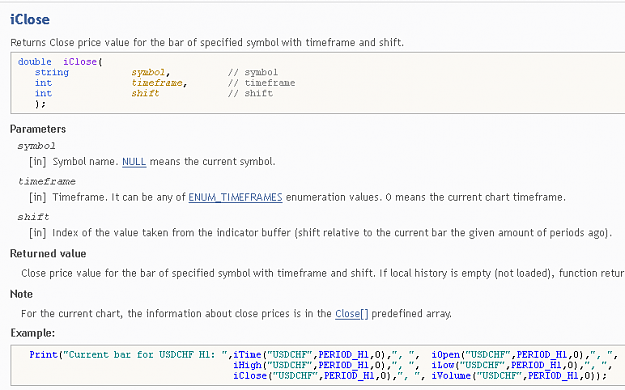The height and width of the screenshot is (390, 625).
Task: Click the iClose function name in the signature
Action: (80, 62)
